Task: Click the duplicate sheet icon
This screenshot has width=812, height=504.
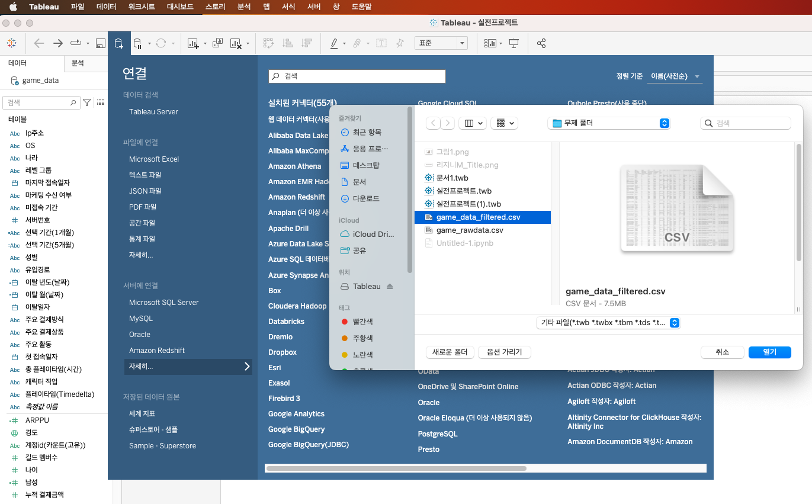Action: (x=217, y=43)
